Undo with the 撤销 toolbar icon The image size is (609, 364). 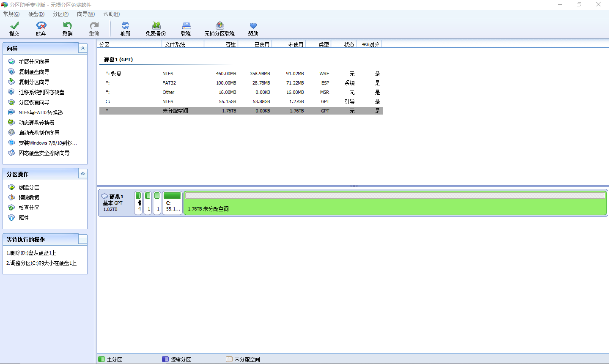pos(67,26)
